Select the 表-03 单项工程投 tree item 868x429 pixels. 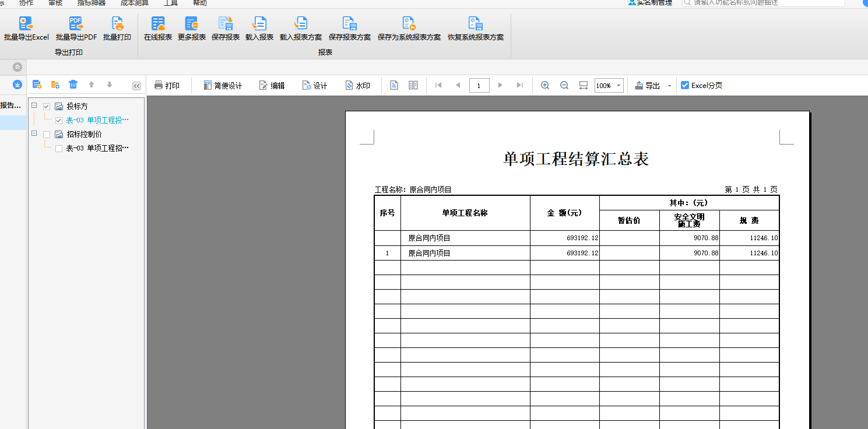[97, 120]
